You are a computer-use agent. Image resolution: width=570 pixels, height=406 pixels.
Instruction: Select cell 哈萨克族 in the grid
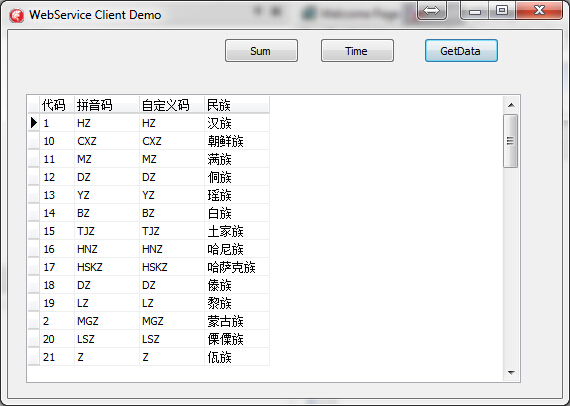coord(237,267)
